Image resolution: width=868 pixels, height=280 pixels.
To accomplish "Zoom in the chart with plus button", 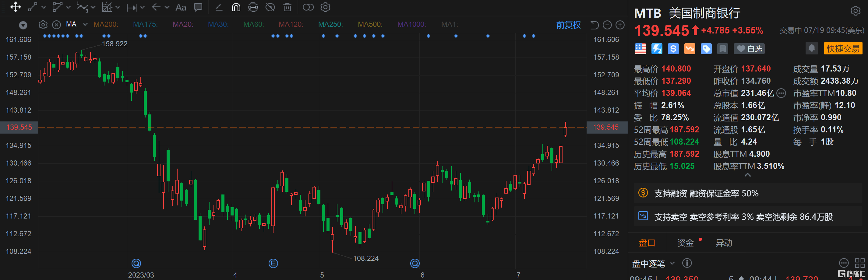I will pos(620,25).
